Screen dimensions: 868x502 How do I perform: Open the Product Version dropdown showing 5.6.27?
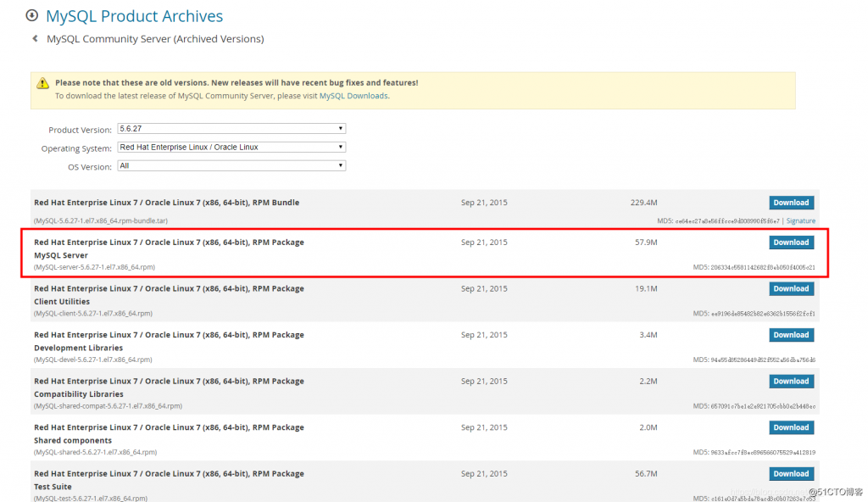click(231, 129)
